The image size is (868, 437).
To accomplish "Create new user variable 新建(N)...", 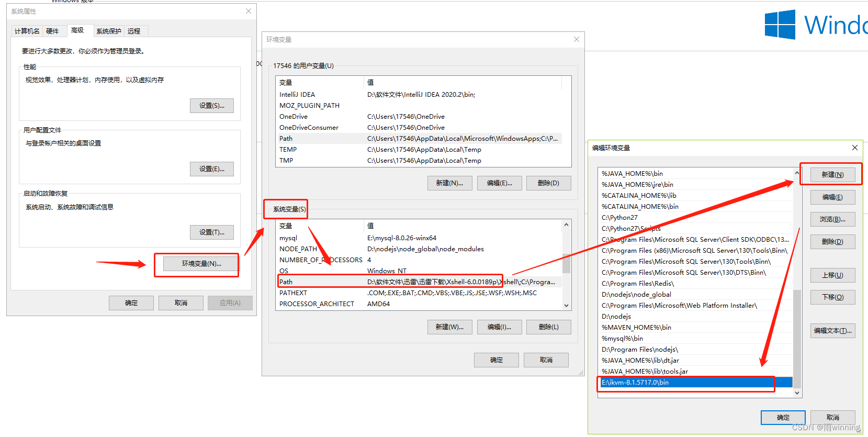I will pyautogui.click(x=450, y=183).
